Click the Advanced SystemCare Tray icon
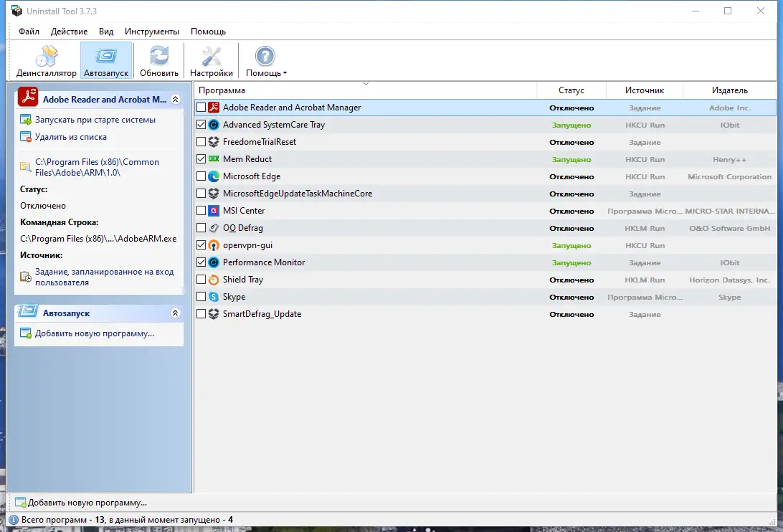 click(214, 124)
